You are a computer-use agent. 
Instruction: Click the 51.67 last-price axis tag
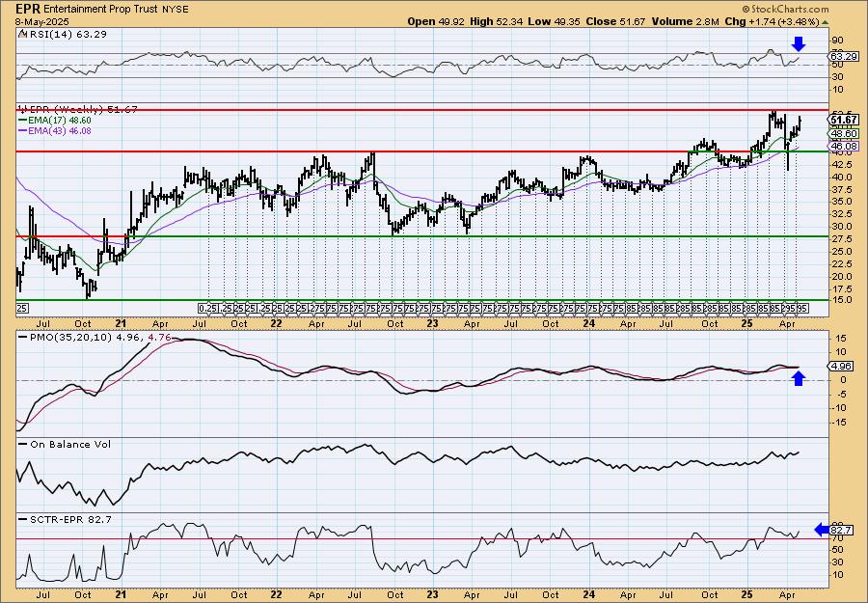[x=844, y=120]
